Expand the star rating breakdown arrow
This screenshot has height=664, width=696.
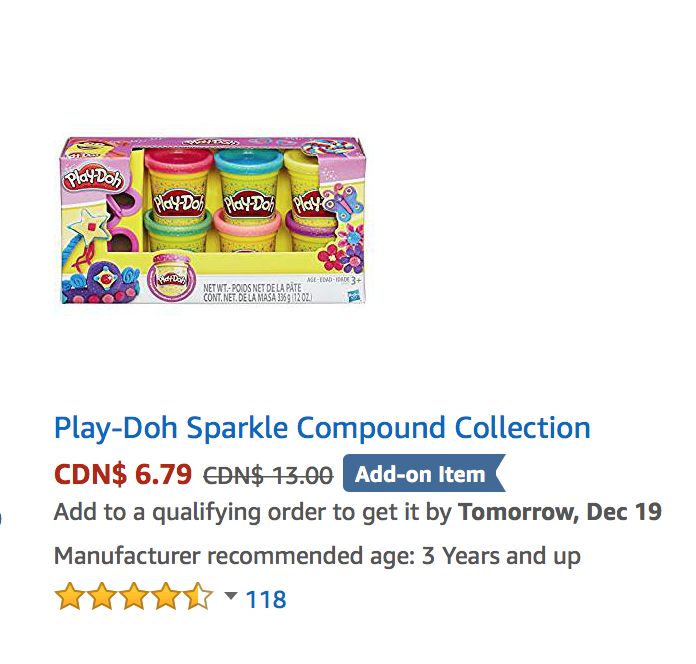click(231, 595)
